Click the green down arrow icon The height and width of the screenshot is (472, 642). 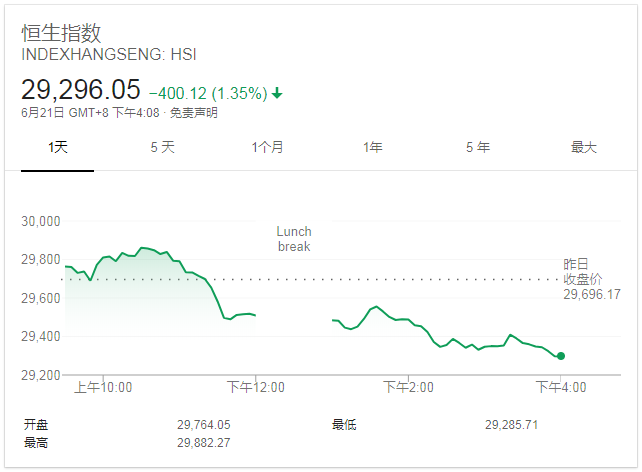click(x=277, y=93)
